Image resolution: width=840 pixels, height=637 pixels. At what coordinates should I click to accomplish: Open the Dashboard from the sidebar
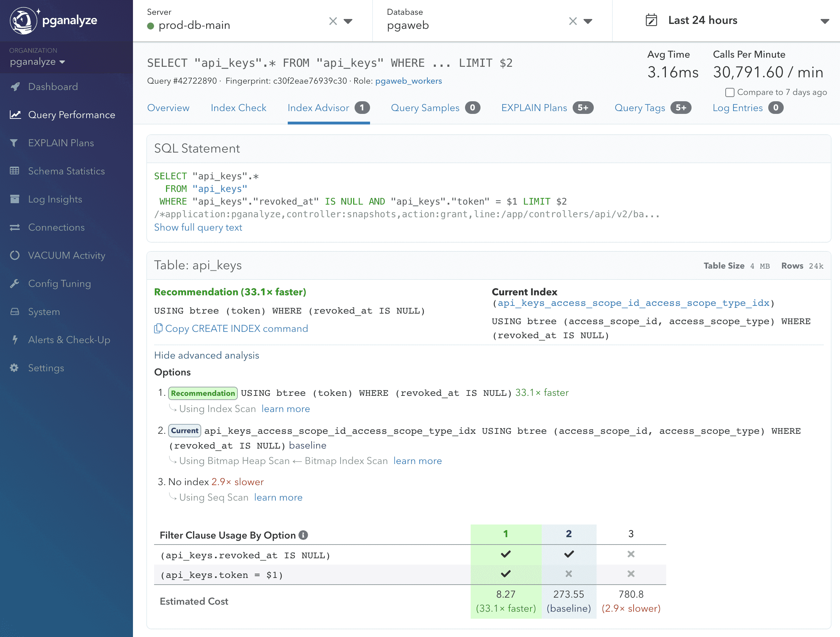tap(53, 86)
